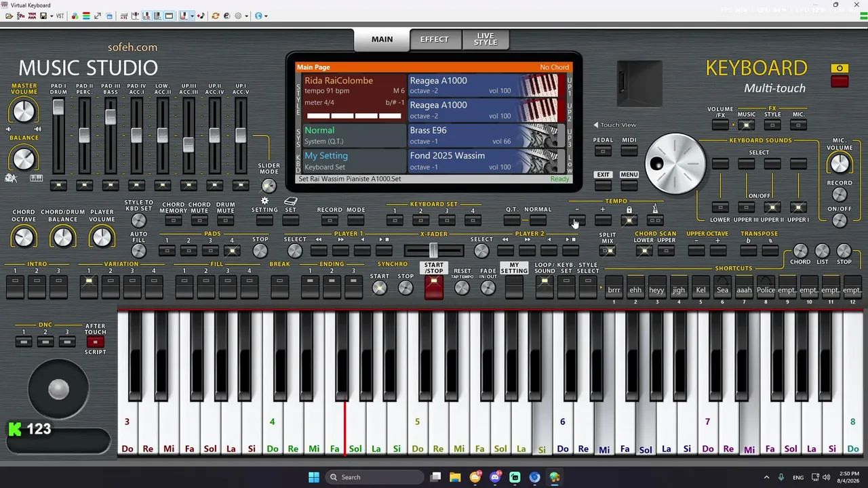Screen dimensions: 868x488
Task: Click the Police shortcut button
Action: (x=766, y=287)
